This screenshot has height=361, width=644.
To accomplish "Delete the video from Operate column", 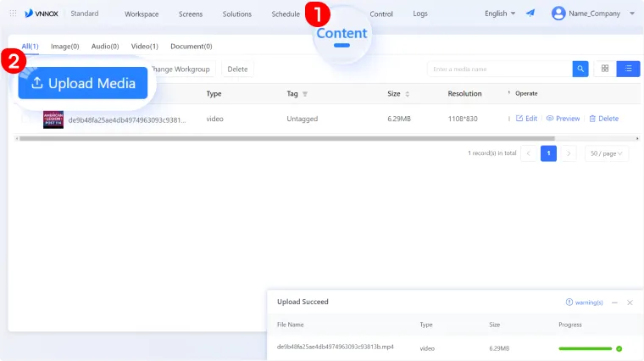I will [603, 119].
